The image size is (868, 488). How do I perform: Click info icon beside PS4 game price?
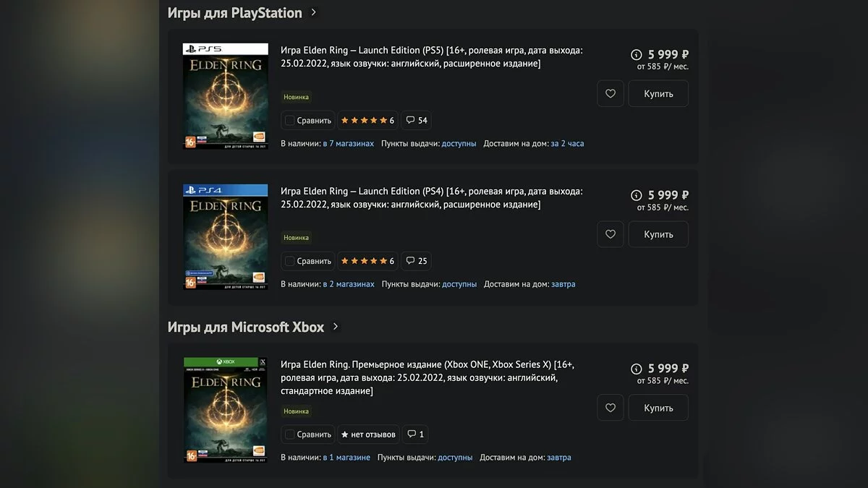click(637, 195)
